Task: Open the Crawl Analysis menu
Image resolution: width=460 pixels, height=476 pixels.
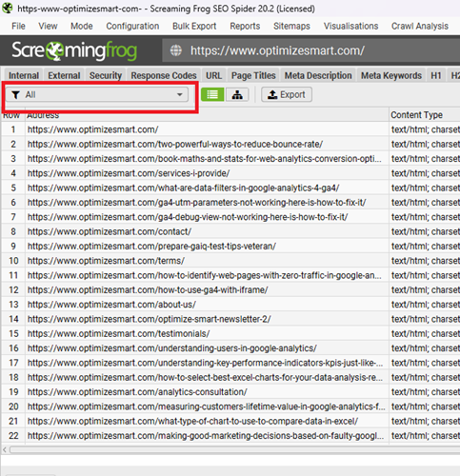Action: point(420,26)
